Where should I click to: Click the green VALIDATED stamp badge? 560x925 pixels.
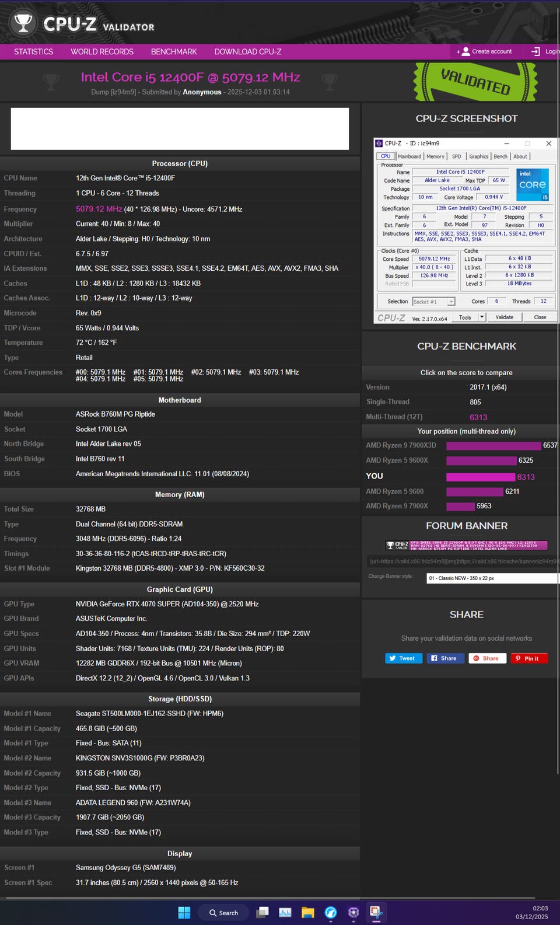click(475, 82)
